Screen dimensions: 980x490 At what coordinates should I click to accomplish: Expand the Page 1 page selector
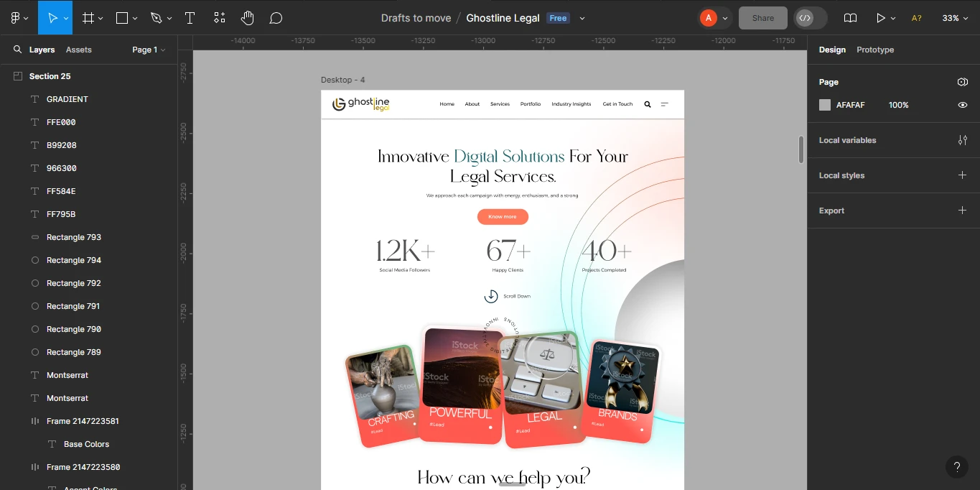[149, 50]
